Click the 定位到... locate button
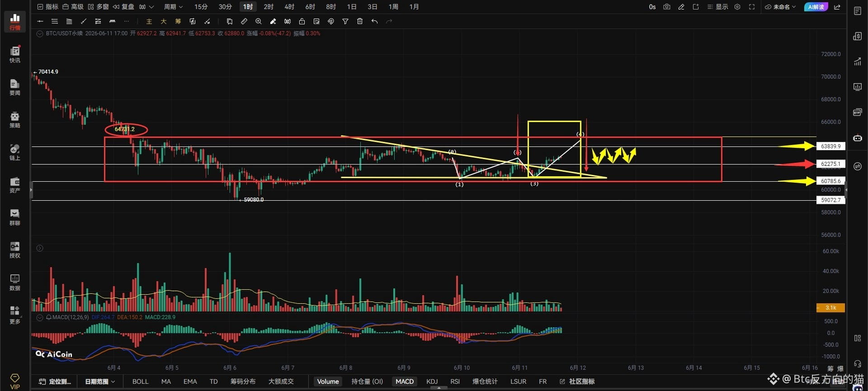Image resolution: width=868 pixels, height=391 pixels. point(55,382)
